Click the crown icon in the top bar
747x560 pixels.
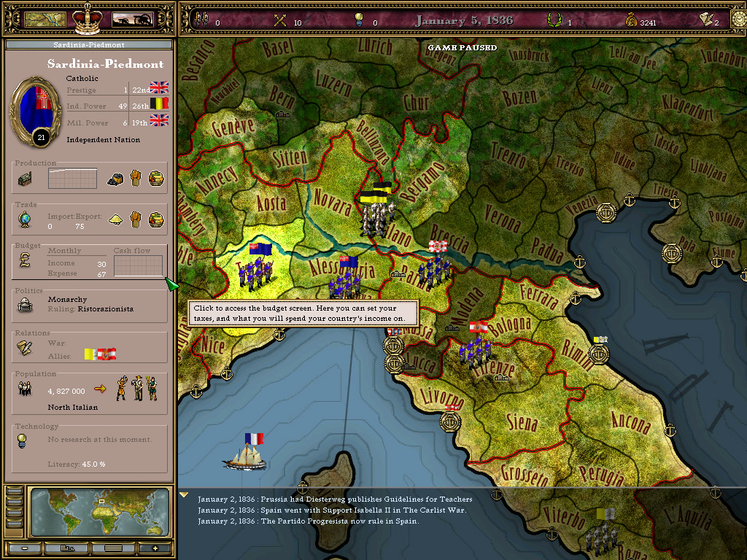(88, 18)
